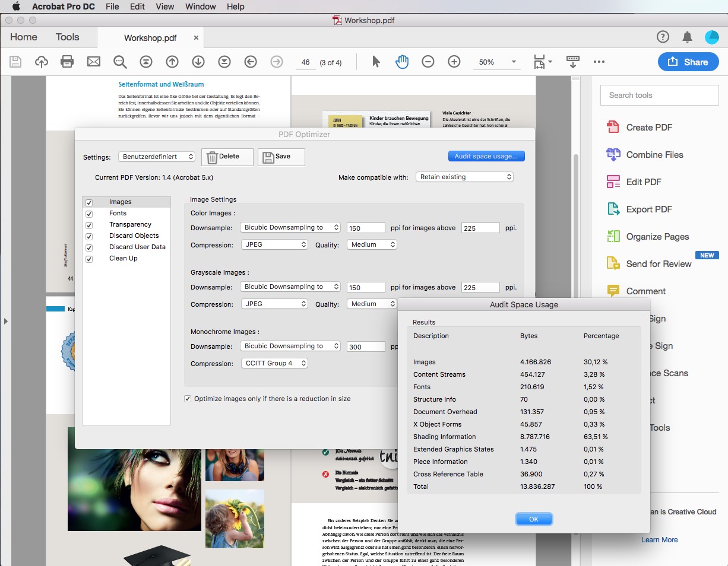Open the Find text magnifier icon
The width and height of the screenshot is (728, 566).
pos(120,62)
